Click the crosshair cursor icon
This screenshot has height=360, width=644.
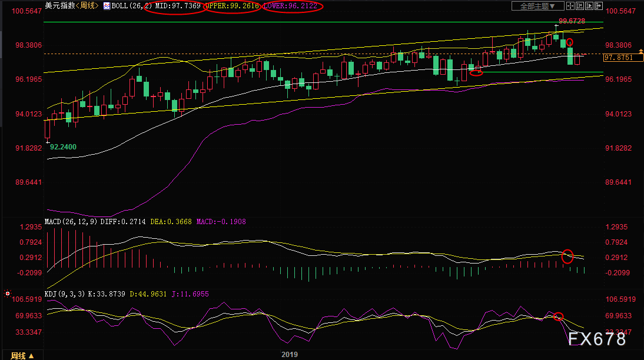(x=570, y=6)
